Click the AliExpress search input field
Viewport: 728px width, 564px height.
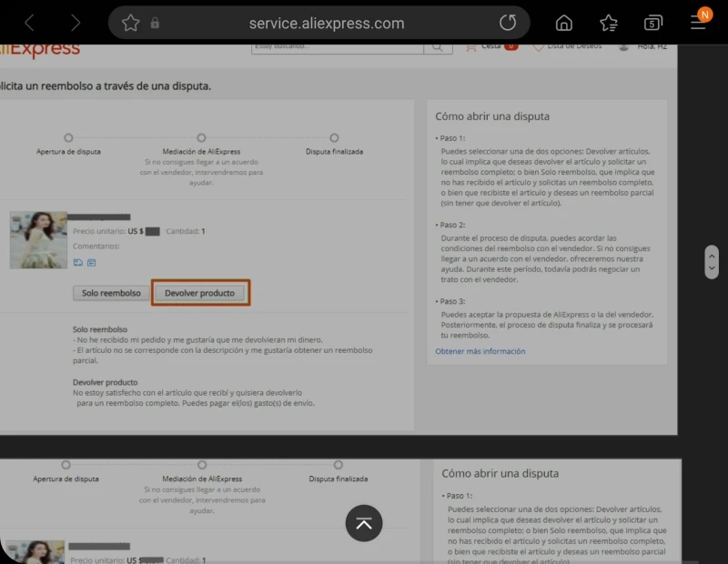click(x=338, y=47)
